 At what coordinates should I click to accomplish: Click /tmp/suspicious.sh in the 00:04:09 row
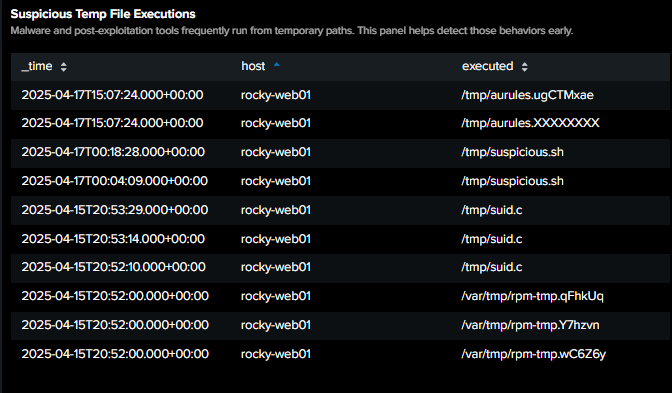(x=513, y=181)
